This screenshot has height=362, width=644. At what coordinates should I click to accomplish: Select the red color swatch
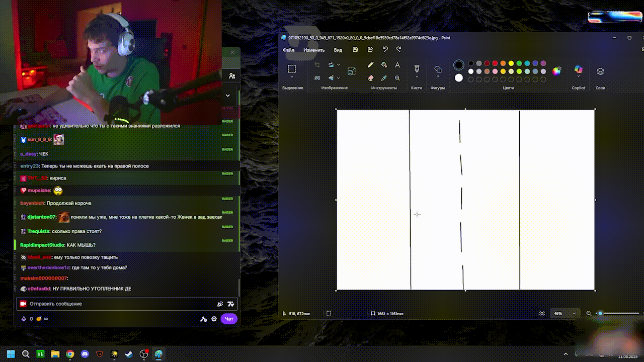tap(495, 63)
